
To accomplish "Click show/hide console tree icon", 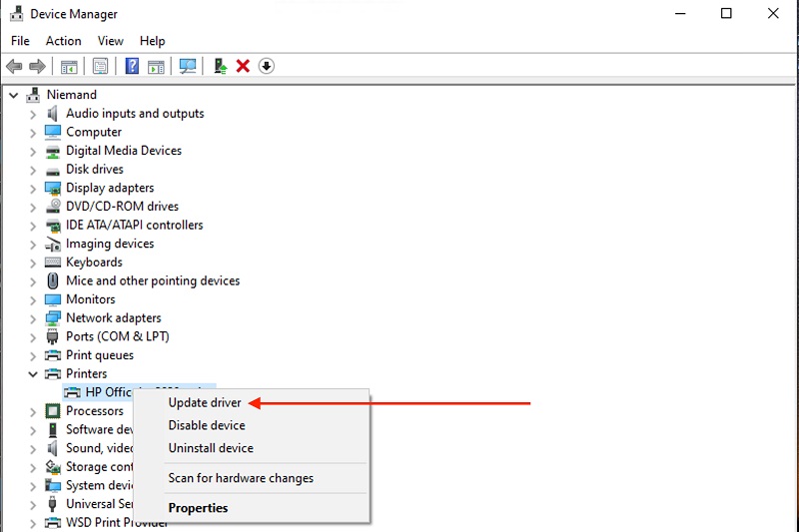I will coord(69,67).
